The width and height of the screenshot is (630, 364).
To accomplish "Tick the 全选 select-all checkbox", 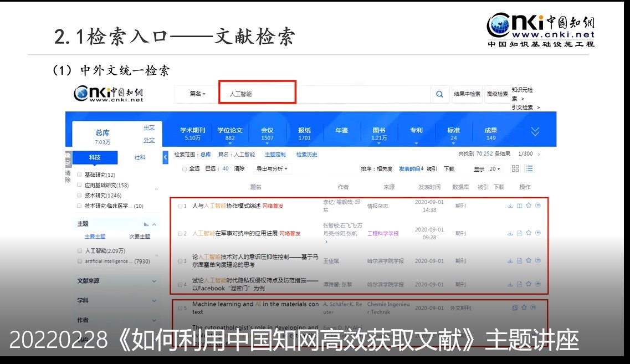I will click(x=185, y=169).
